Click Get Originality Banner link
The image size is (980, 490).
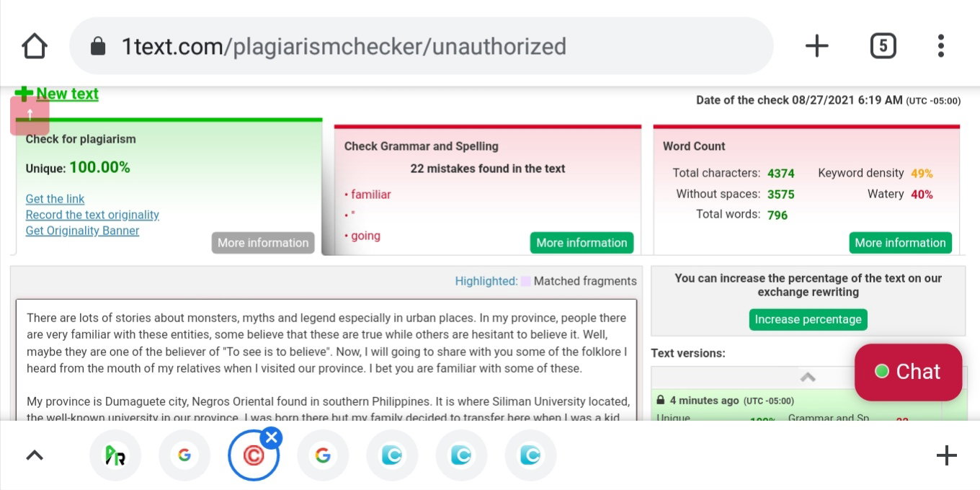pyautogui.click(x=82, y=231)
